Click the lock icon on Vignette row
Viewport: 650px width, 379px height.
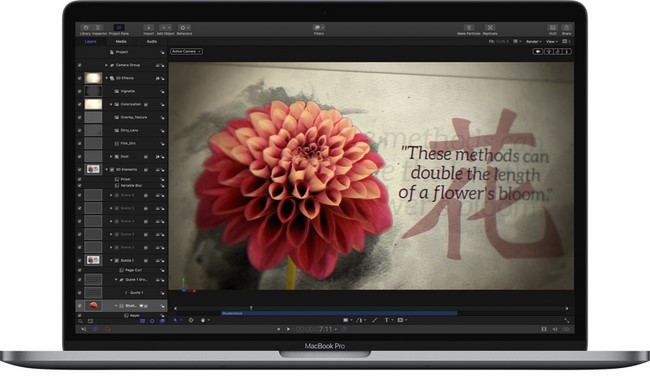pos(162,91)
